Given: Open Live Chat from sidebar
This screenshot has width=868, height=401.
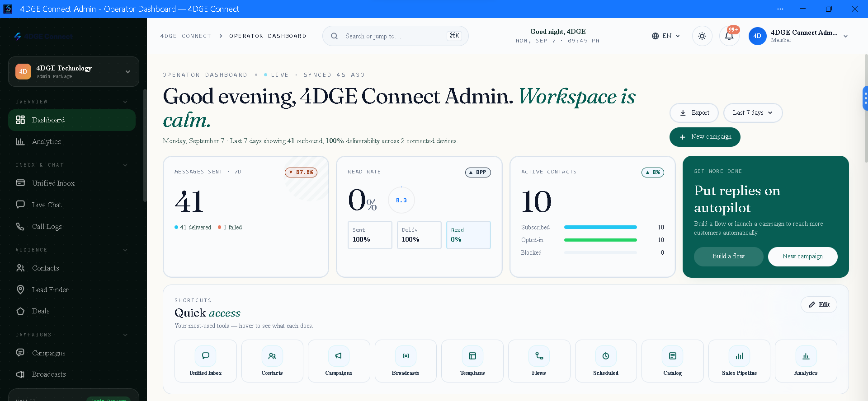Looking at the screenshot, I should pyautogui.click(x=72, y=205).
